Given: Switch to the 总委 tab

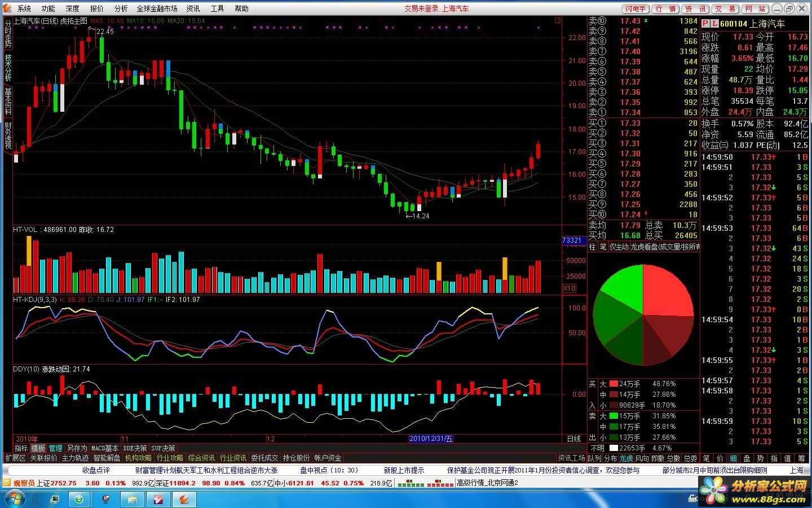Looking at the screenshot, I should [x=690, y=458].
